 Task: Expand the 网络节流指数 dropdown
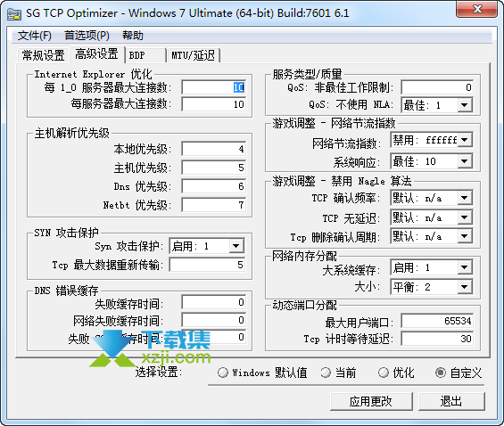[x=465, y=140]
